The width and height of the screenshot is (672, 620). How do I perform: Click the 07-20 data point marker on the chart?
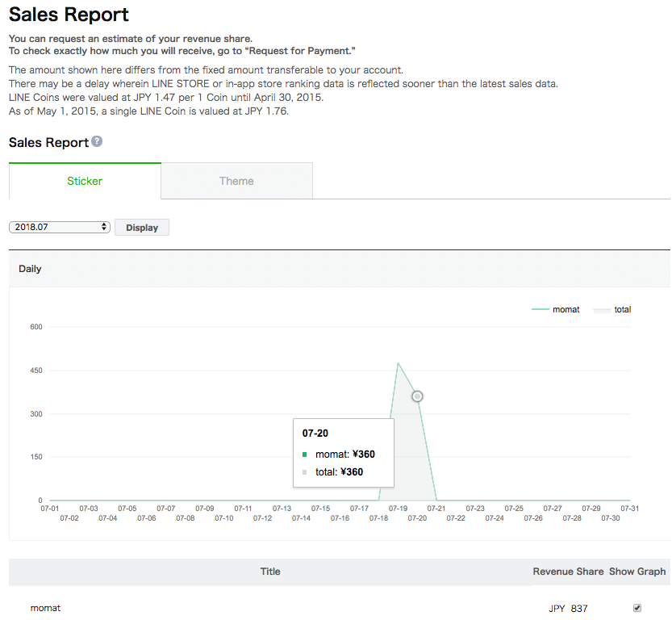[x=417, y=396]
